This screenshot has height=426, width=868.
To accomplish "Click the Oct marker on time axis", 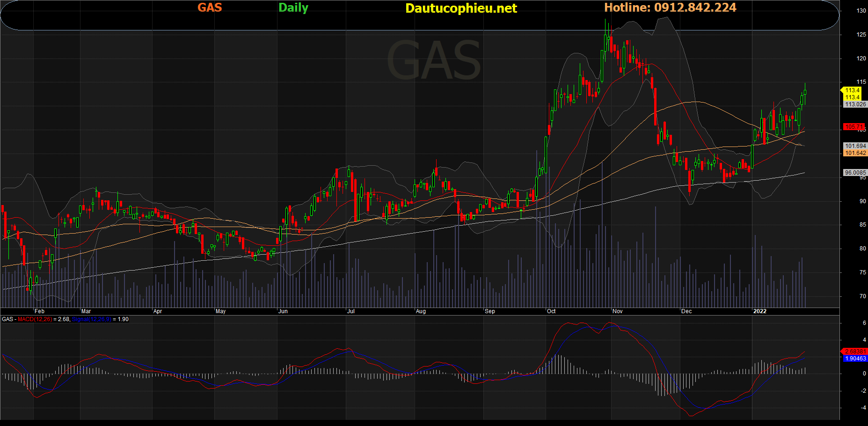I will pyautogui.click(x=551, y=311).
